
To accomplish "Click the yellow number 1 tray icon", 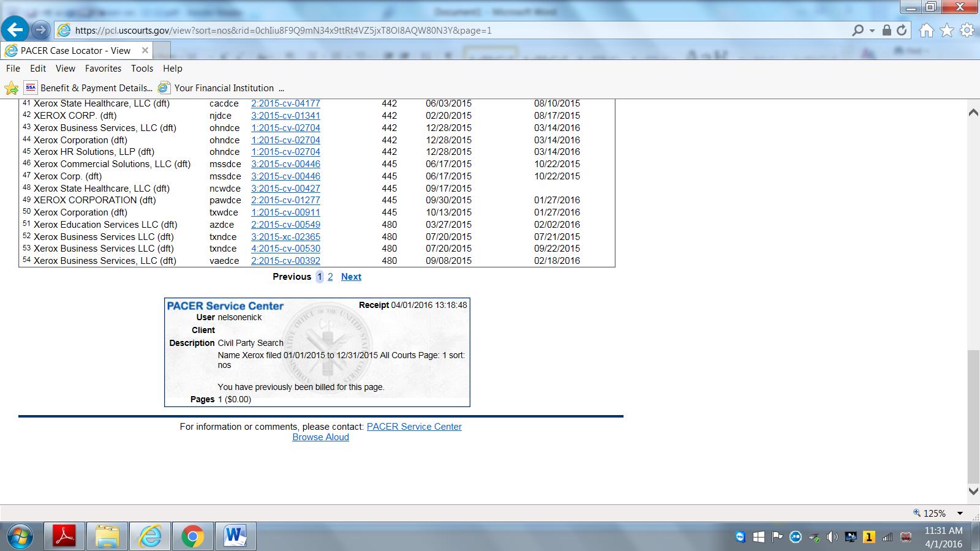I will coord(869,537).
